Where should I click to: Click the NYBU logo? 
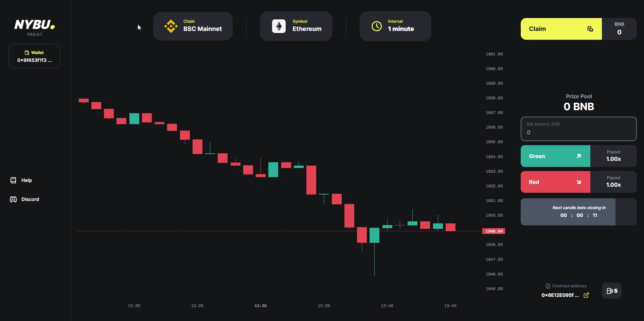34,25
